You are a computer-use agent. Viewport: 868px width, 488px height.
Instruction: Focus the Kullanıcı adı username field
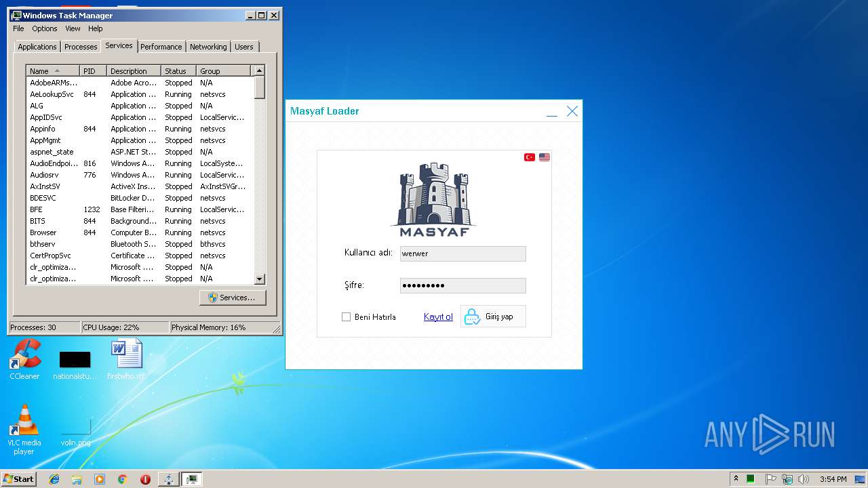(462, 253)
